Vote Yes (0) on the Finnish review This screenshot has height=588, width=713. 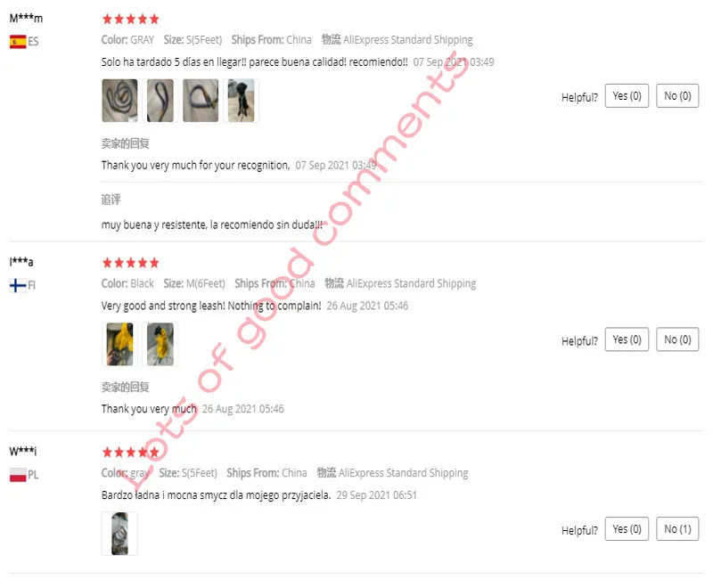tap(627, 339)
